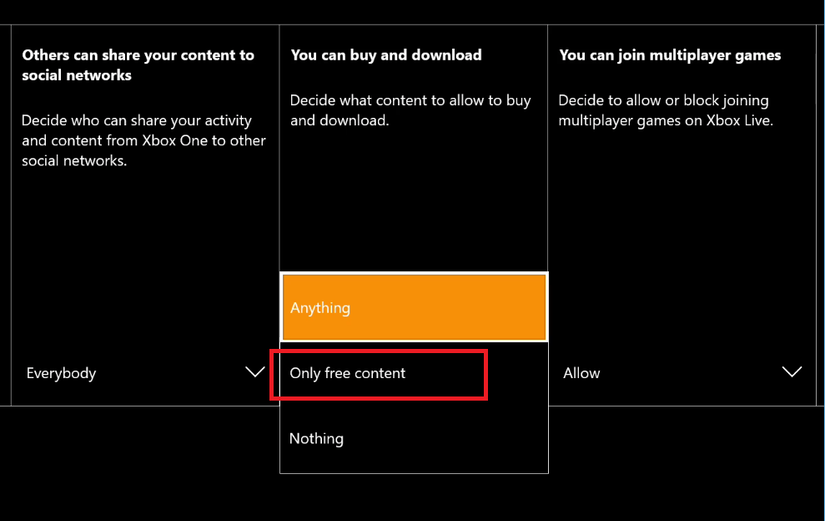Click the dark strip above the settings cards

tap(412, 12)
